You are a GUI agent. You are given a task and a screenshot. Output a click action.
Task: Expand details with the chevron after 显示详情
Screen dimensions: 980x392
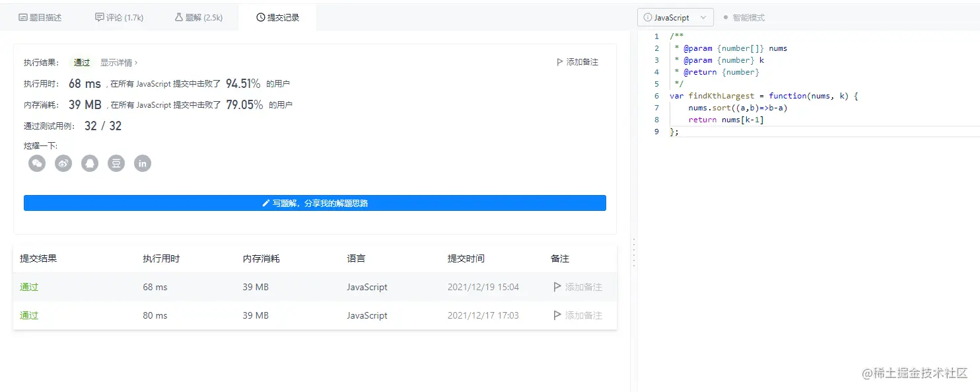(x=137, y=62)
